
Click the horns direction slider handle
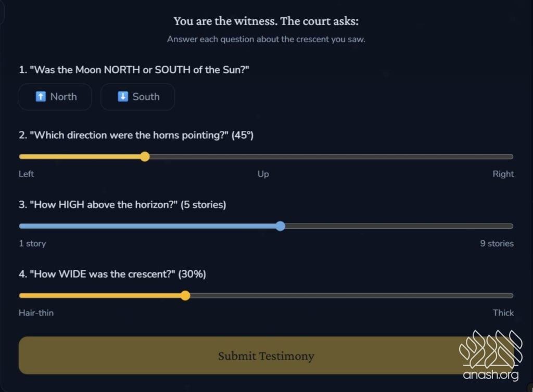click(x=145, y=156)
